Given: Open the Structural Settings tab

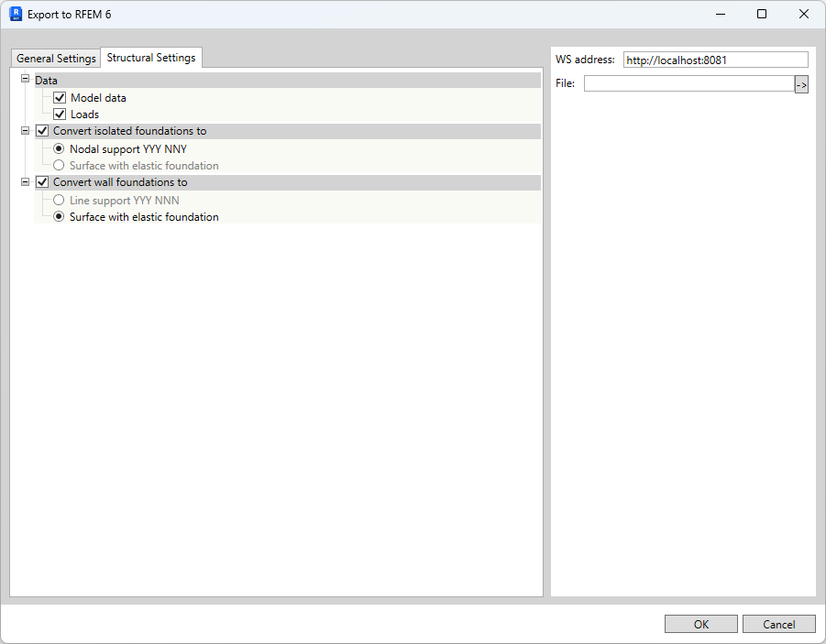Looking at the screenshot, I should click(x=151, y=58).
